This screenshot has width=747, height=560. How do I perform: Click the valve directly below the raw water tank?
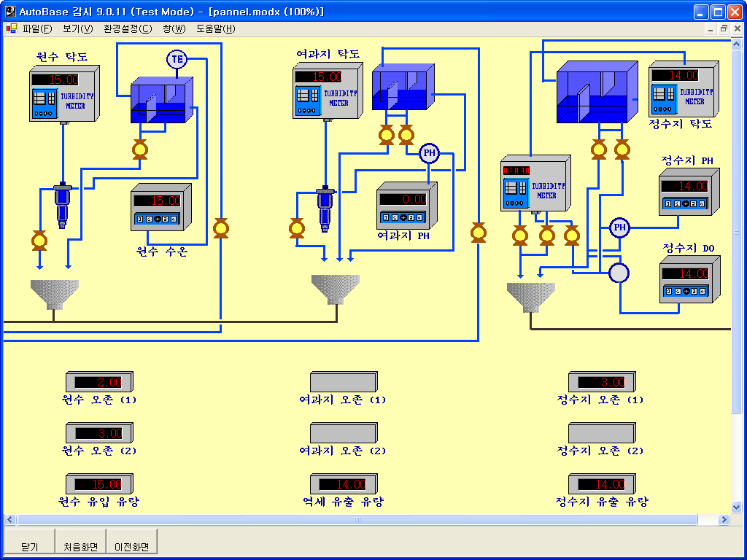139,150
